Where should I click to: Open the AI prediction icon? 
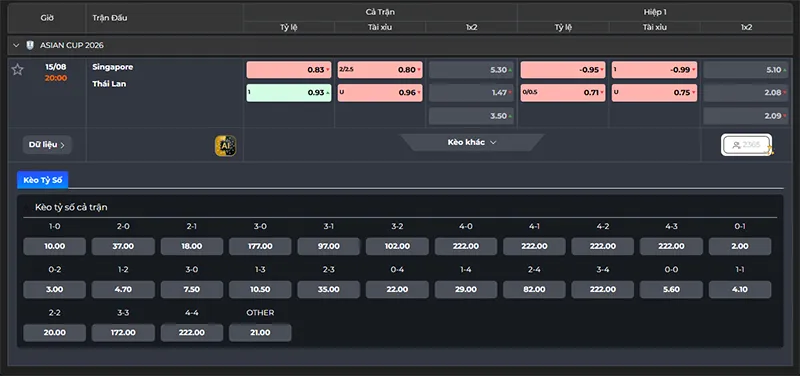(x=225, y=145)
